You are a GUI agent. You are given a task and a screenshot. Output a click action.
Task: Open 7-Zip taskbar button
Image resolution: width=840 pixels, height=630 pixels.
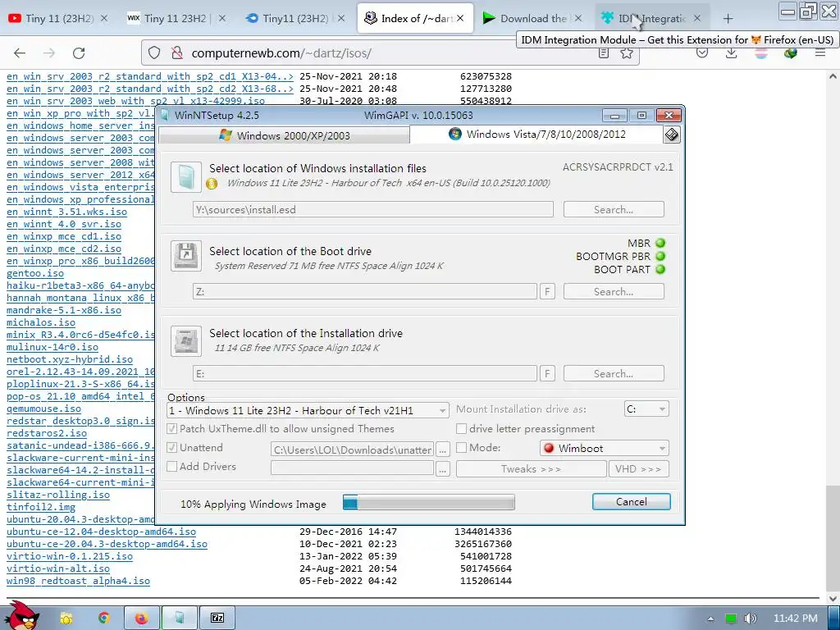(x=217, y=619)
